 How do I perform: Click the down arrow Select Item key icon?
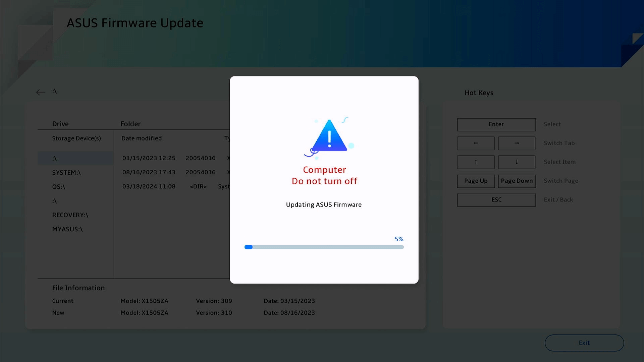(516, 162)
